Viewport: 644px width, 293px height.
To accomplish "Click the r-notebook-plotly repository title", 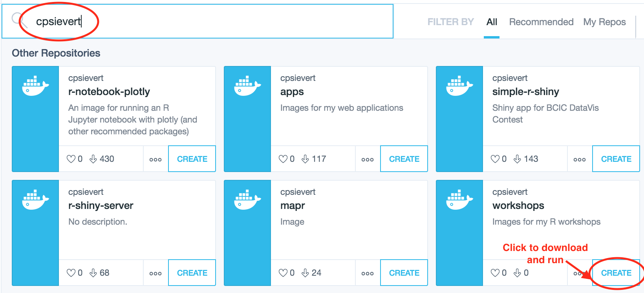I will click(x=109, y=92).
